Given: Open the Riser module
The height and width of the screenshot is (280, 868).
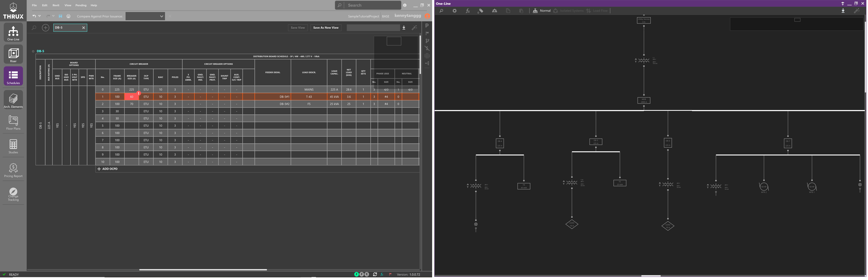Looking at the screenshot, I should [13, 54].
